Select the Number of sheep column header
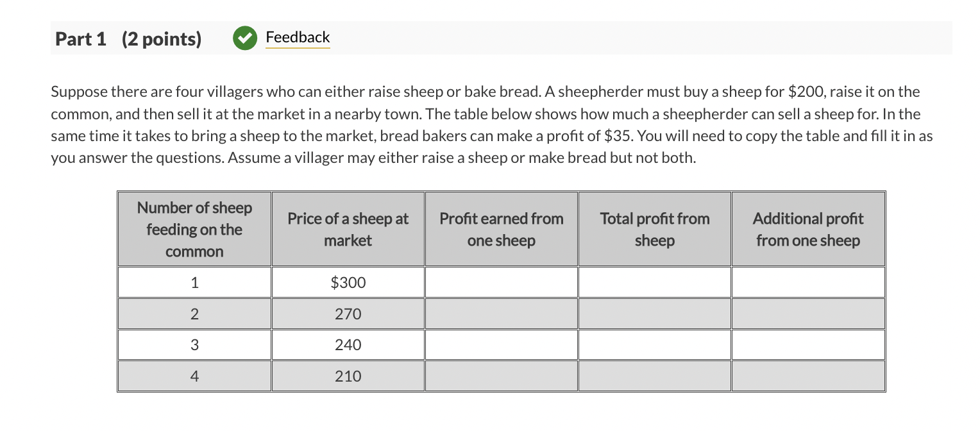 click(x=194, y=229)
